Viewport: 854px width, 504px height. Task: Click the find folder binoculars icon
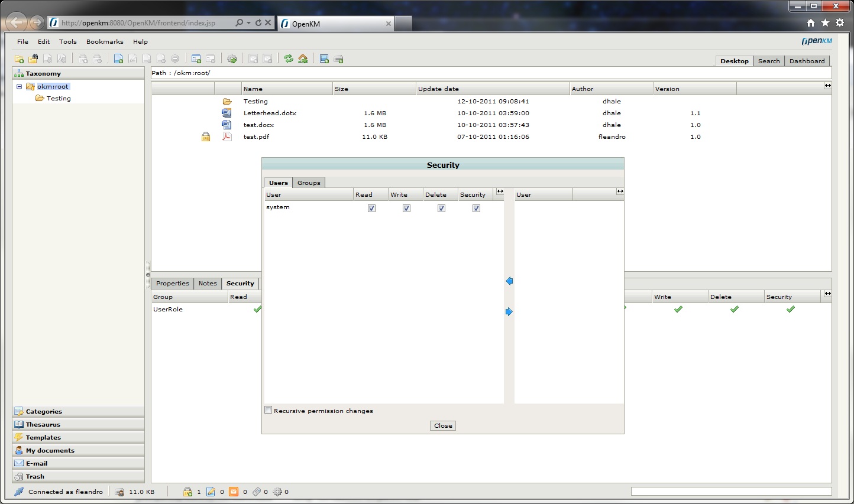click(x=33, y=59)
